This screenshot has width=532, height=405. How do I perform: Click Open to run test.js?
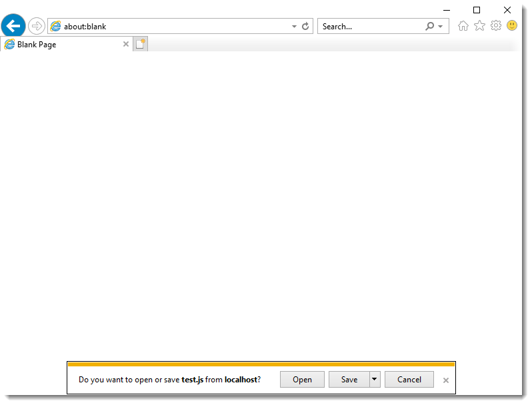(x=302, y=380)
